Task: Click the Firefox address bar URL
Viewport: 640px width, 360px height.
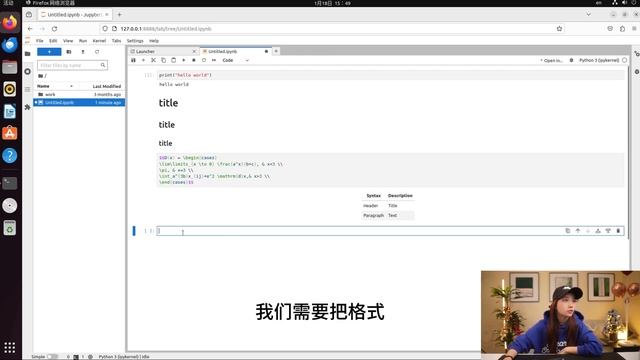Action: click(166, 29)
